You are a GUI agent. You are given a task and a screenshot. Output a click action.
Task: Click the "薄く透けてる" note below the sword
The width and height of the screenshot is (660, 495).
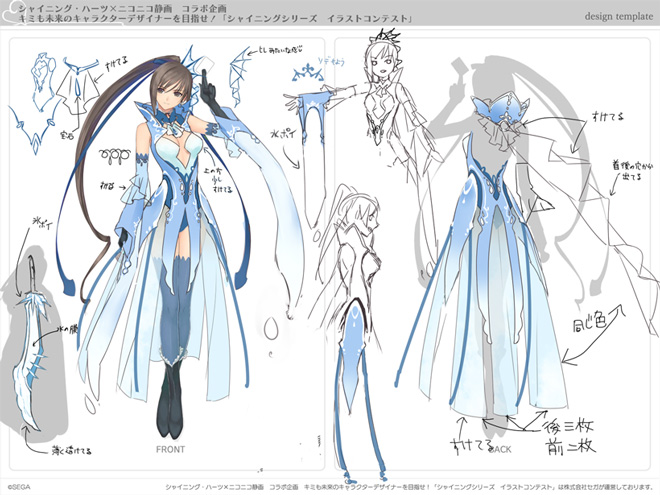coord(71,451)
